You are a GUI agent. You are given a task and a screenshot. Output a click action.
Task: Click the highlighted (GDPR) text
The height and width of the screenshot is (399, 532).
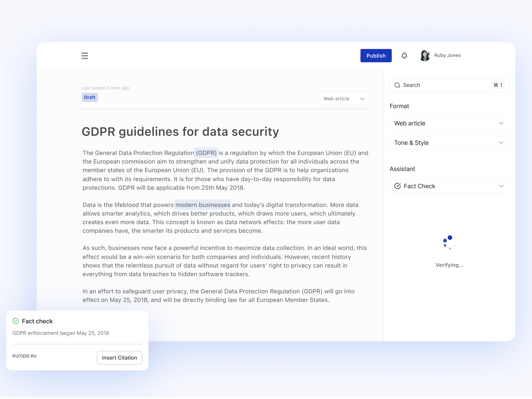pos(206,153)
